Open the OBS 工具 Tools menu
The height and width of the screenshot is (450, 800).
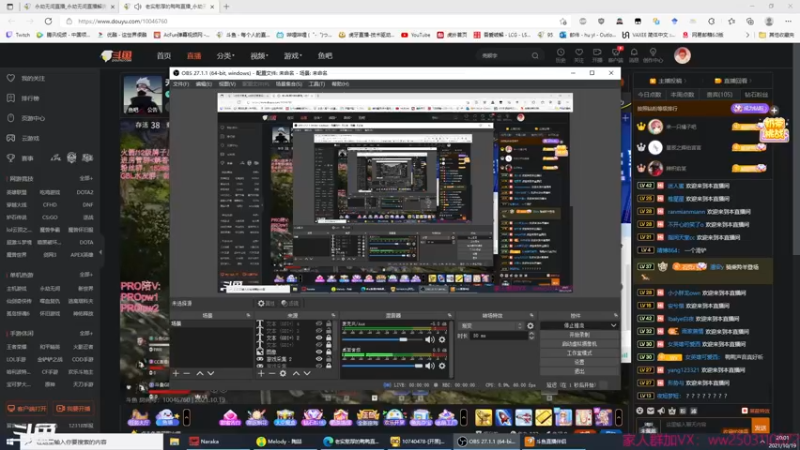click(x=317, y=84)
